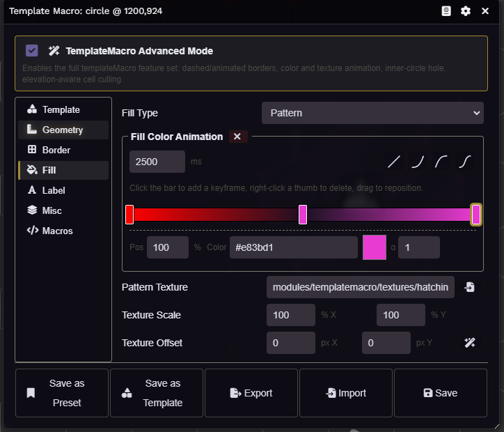Image resolution: width=504 pixels, height=432 pixels.
Task: Click the Save button
Action: 441,393
